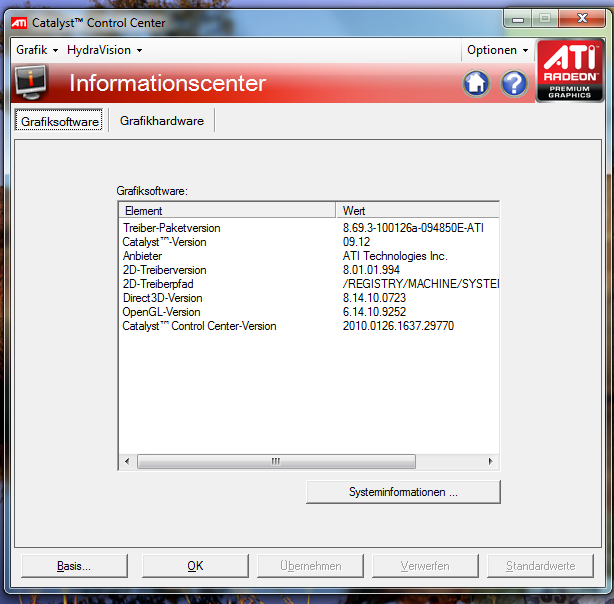The image size is (614, 604).
Task: Open Systeminformationen dialog
Action: [403, 492]
